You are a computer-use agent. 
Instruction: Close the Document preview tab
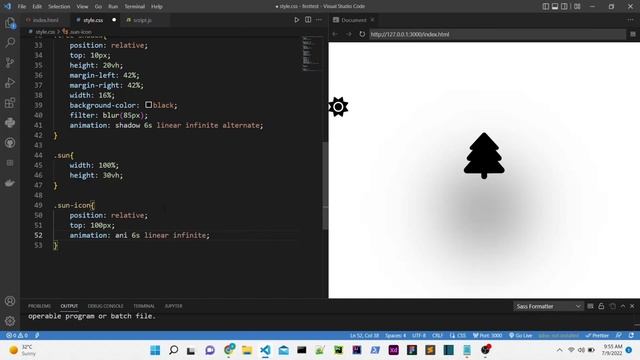tap(372, 20)
